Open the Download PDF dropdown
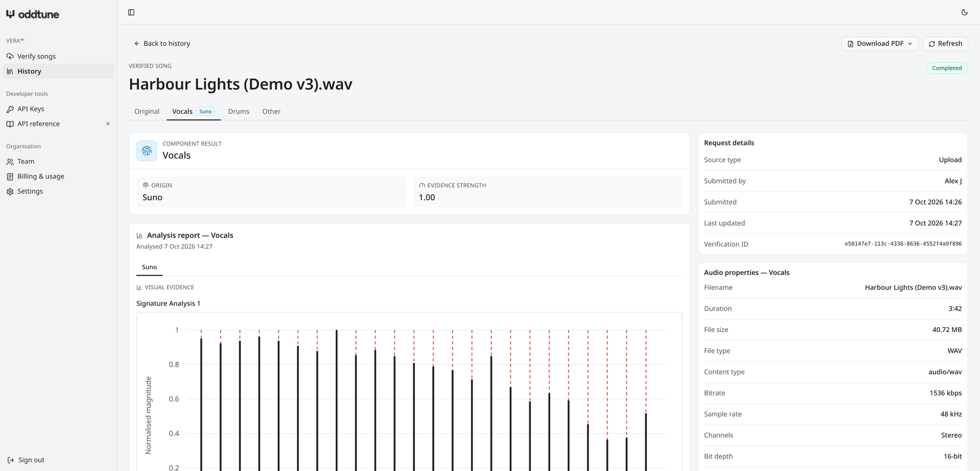 coord(880,44)
